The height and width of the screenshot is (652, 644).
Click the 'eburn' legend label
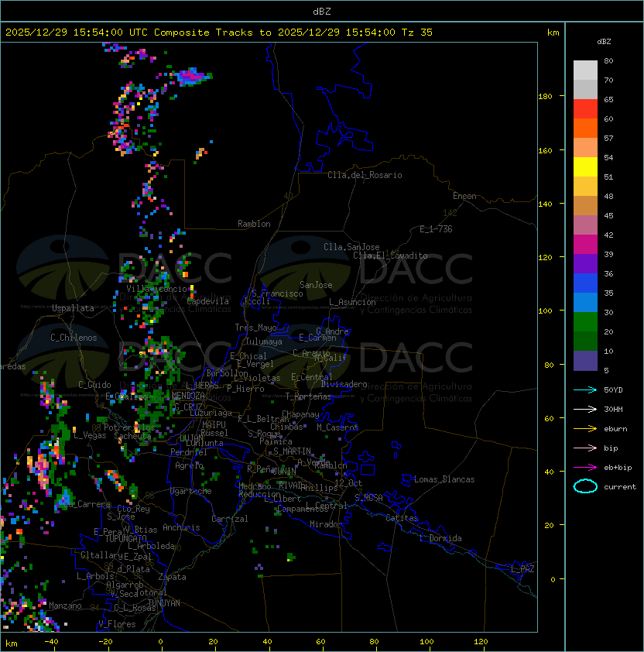(615, 429)
